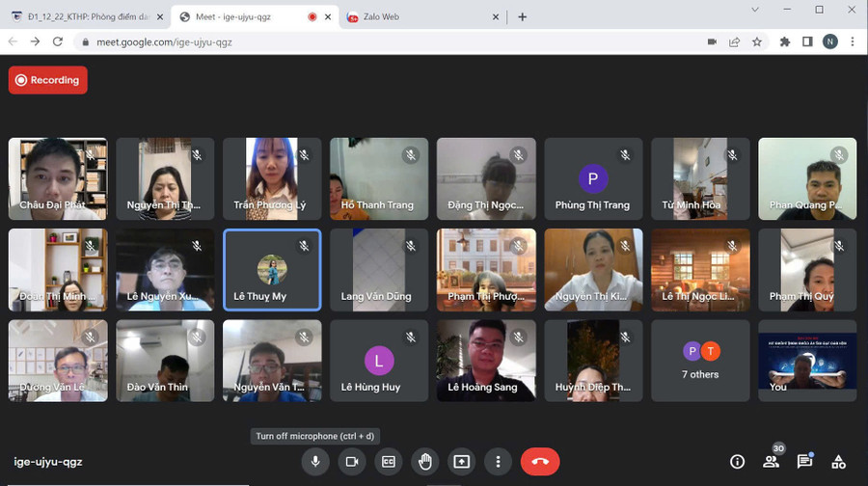
Task: Click the address bar URL meet.google.com
Action: [x=164, y=42]
